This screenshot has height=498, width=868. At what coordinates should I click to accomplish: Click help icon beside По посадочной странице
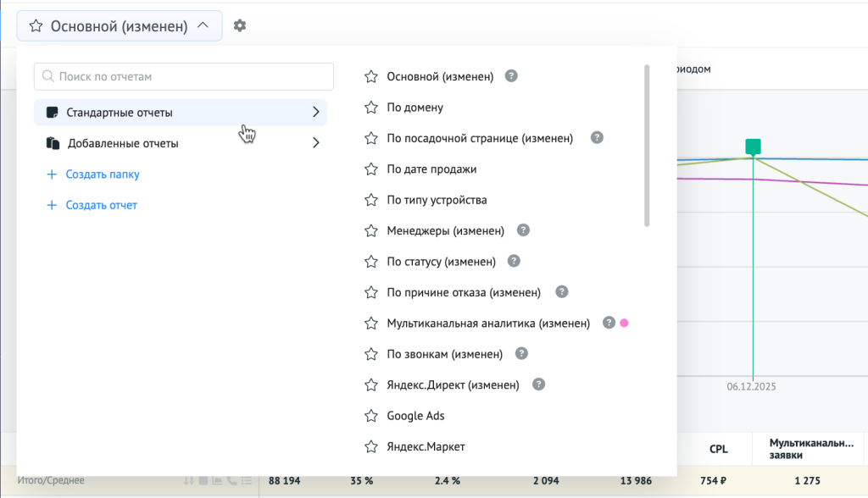click(x=597, y=138)
